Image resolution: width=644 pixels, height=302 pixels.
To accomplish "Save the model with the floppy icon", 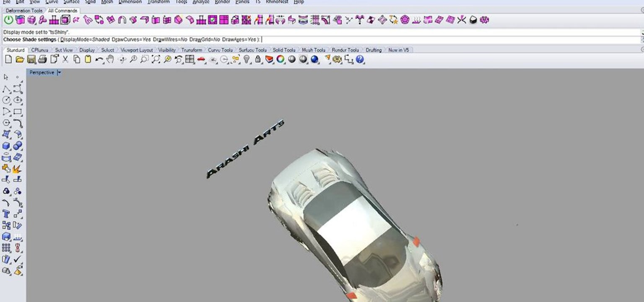I will [x=31, y=60].
